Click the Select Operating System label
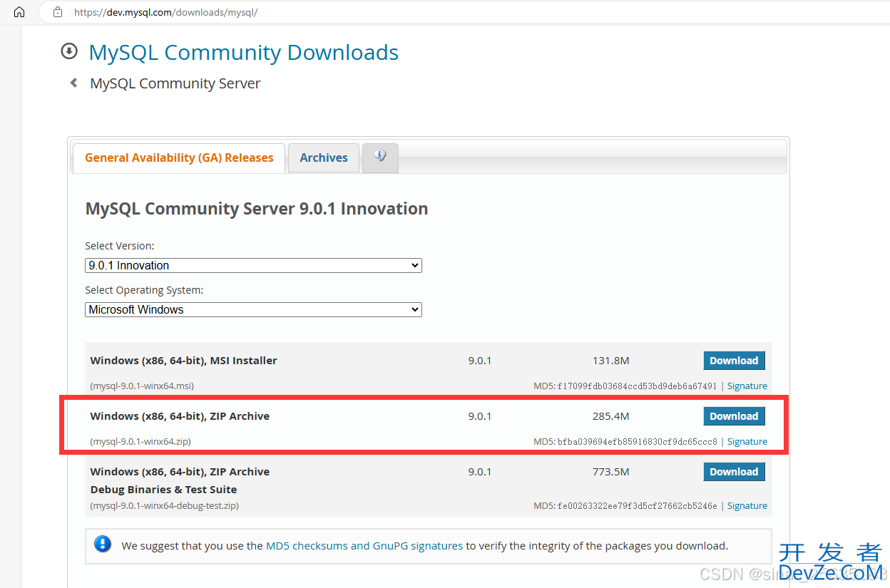Viewport: 890px width, 588px height. point(144,290)
